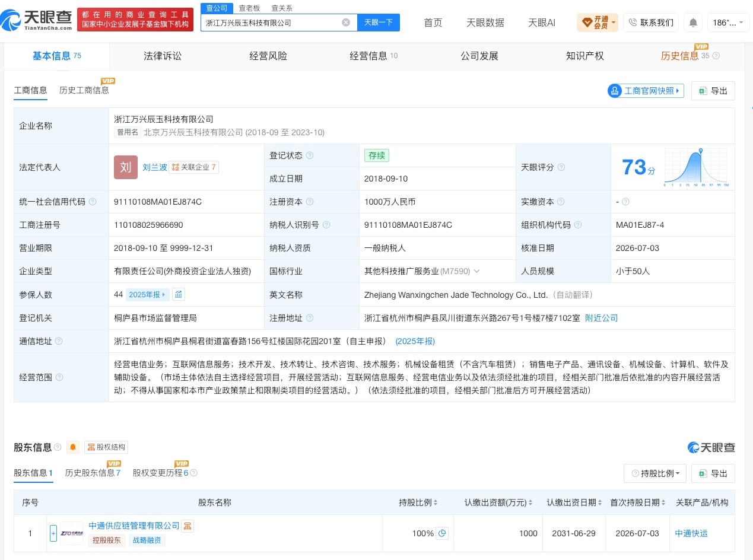Open the pie chart icon beside 100%
The width and height of the screenshot is (753, 560).
click(x=442, y=533)
